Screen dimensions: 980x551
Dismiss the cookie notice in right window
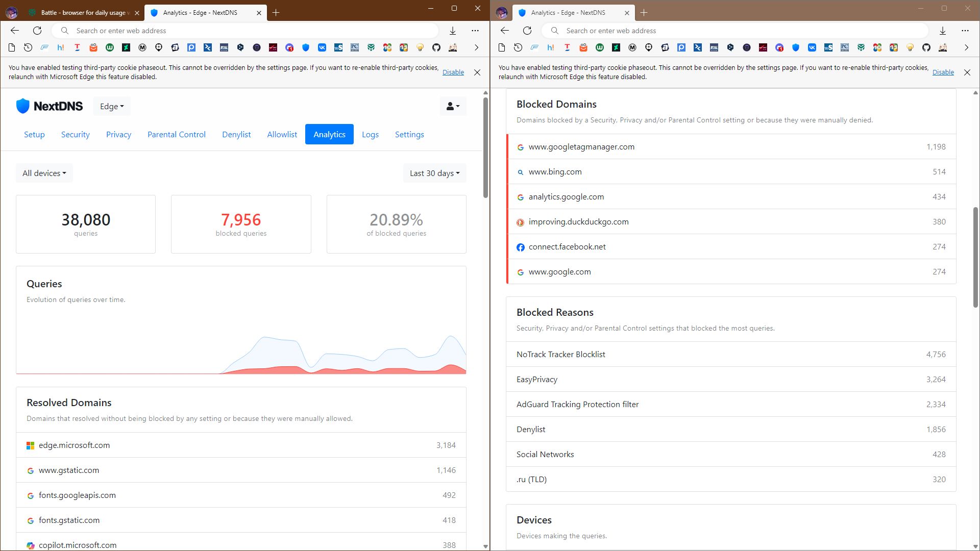pos(967,72)
